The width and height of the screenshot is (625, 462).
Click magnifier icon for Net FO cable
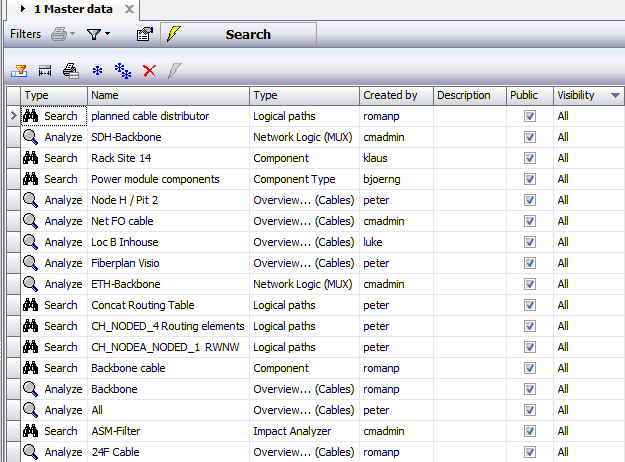[x=30, y=221]
